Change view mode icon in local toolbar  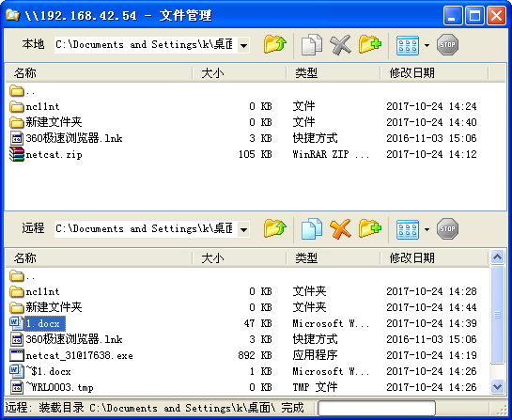[x=408, y=45]
